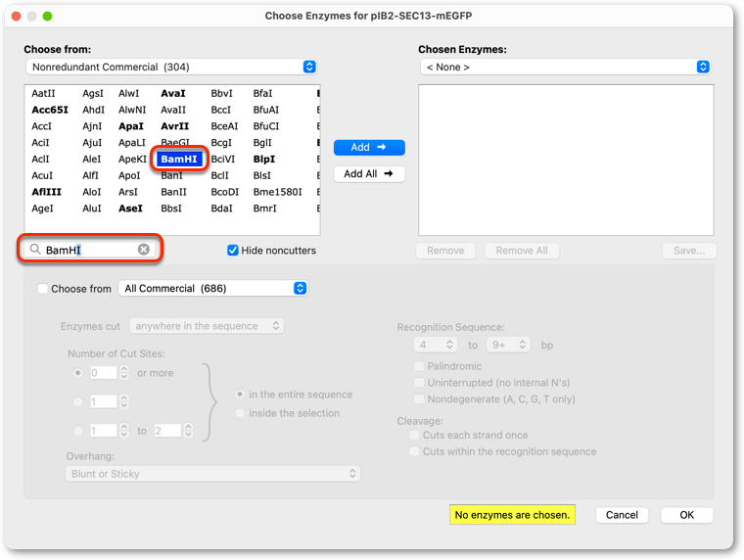
Task: Select BbsI in the enzyme list
Action: tap(171, 209)
